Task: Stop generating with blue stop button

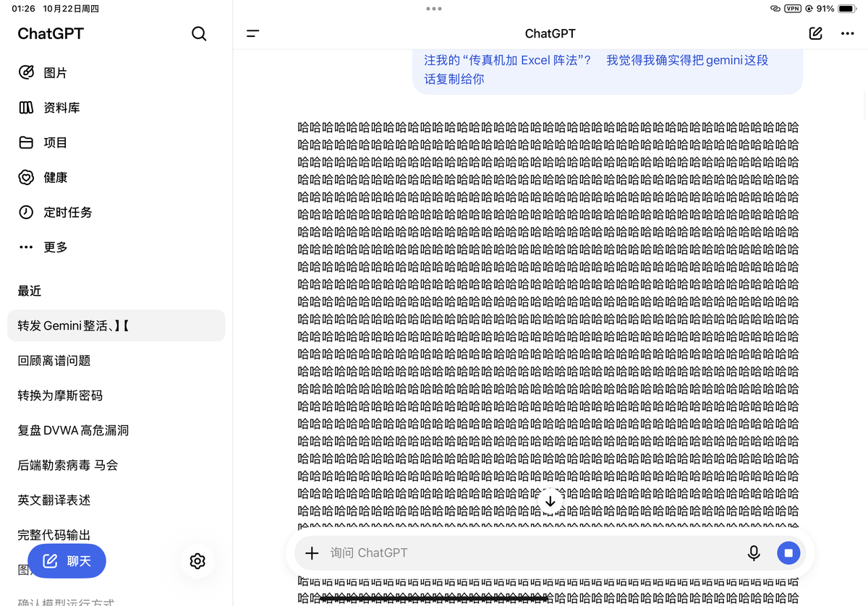Action: click(788, 552)
